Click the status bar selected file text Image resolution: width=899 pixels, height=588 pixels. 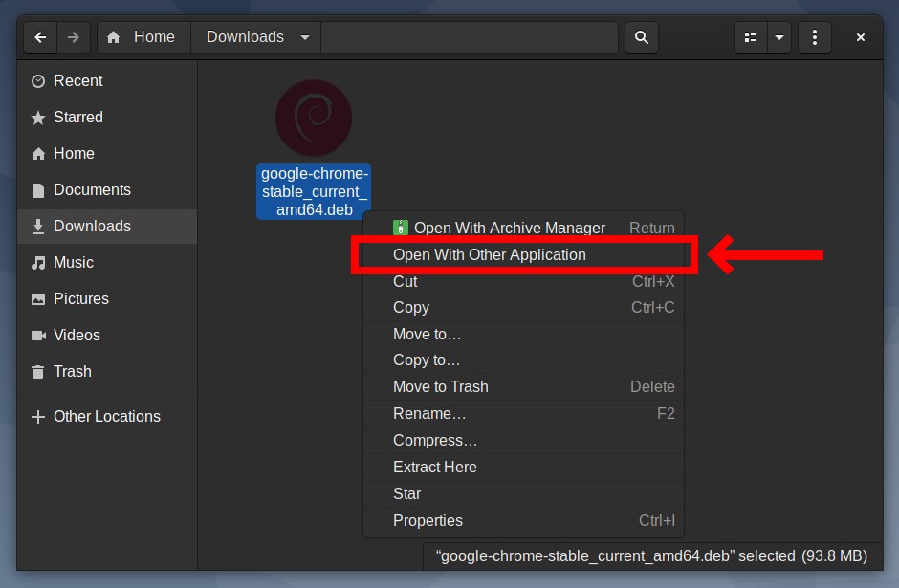pos(652,555)
